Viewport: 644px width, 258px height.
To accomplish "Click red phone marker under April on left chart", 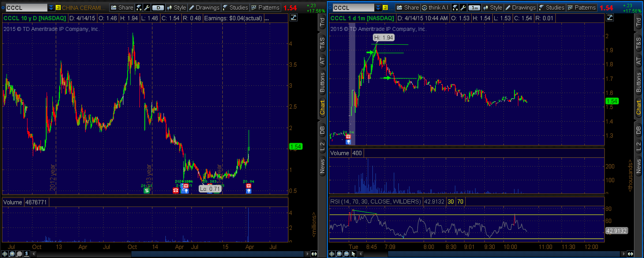I will [248, 186].
